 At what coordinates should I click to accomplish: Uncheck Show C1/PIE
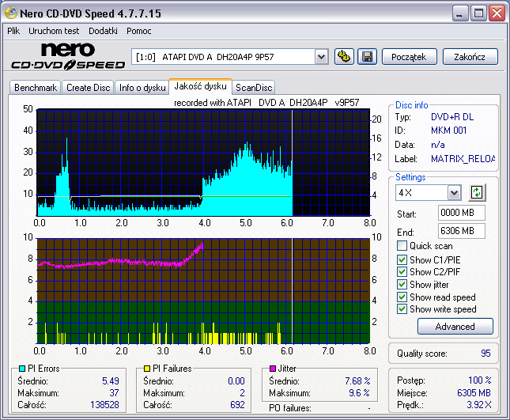click(402, 259)
